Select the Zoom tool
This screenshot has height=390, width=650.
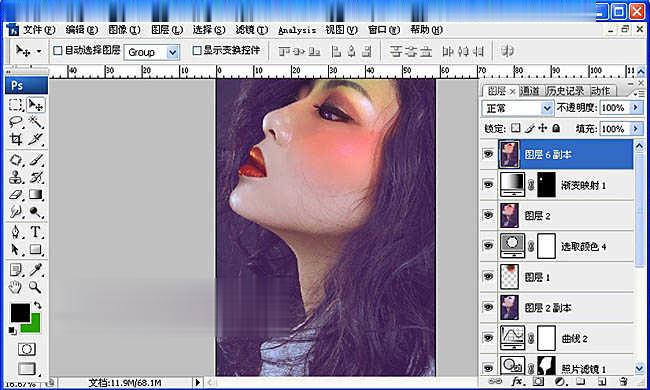(36, 287)
